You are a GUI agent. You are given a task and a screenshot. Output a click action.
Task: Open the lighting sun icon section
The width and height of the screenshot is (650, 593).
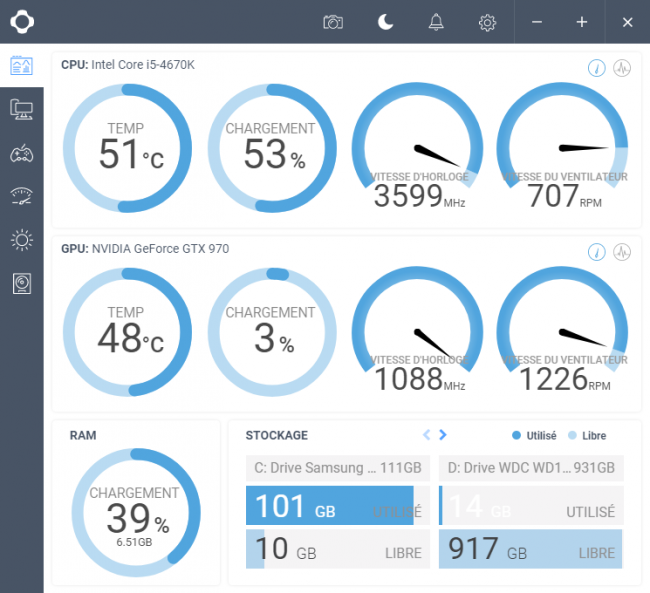22,240
